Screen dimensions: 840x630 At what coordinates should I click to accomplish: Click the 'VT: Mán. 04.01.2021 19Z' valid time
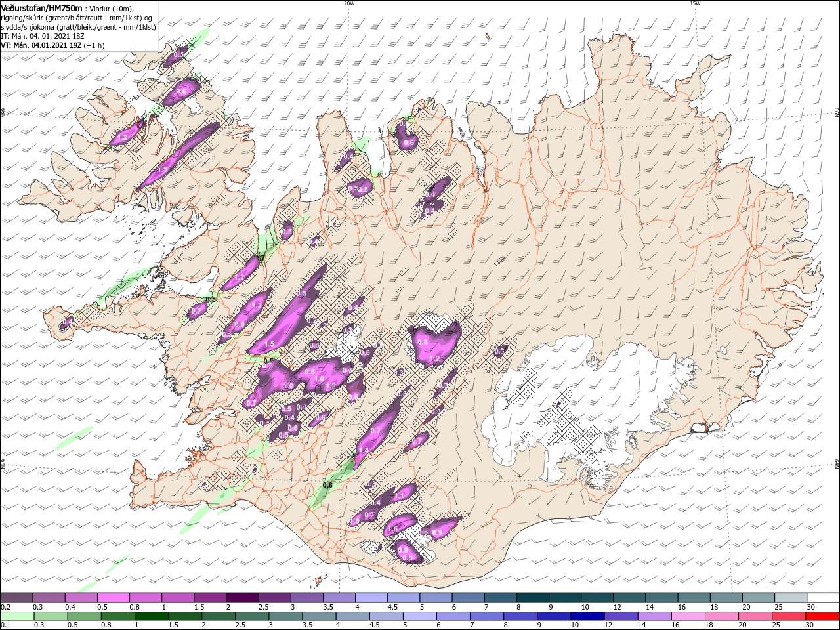coord(41,45)
